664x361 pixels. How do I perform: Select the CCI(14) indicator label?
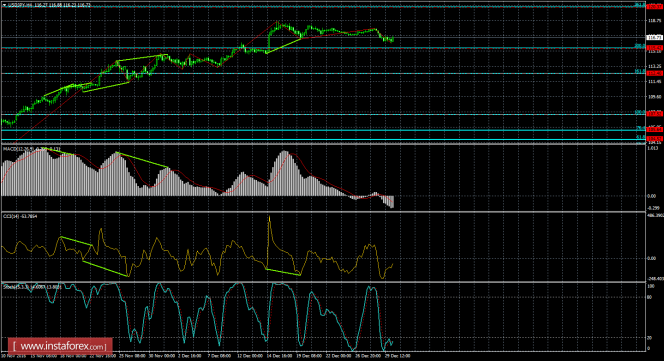tap(11, 216)
